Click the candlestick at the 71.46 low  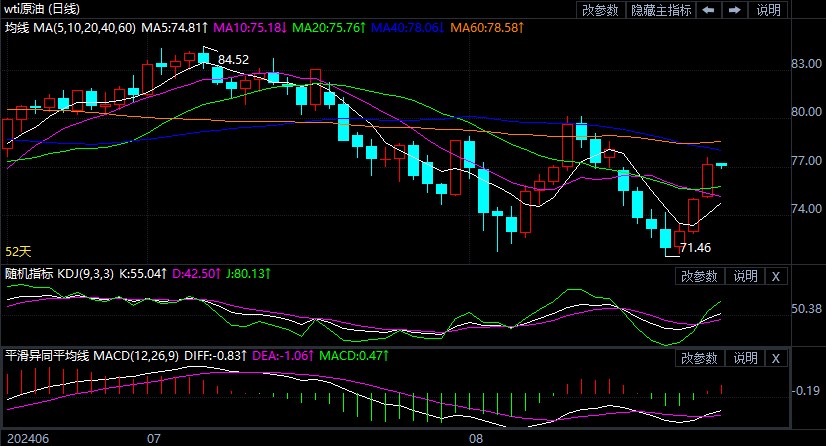point(666,238)
